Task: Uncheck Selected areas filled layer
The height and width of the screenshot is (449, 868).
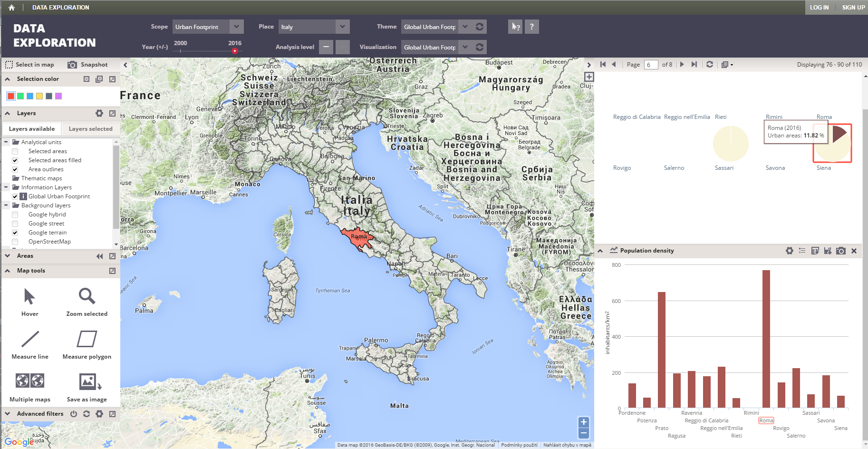Action: coord(15,160)
